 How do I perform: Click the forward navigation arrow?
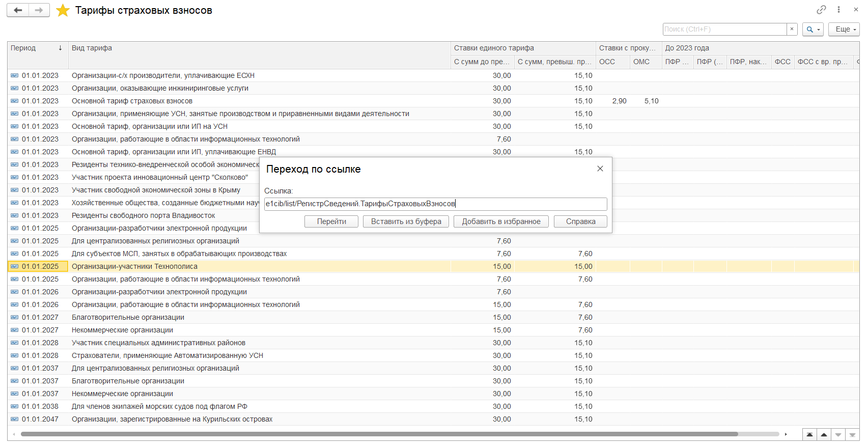pos(39,10)
